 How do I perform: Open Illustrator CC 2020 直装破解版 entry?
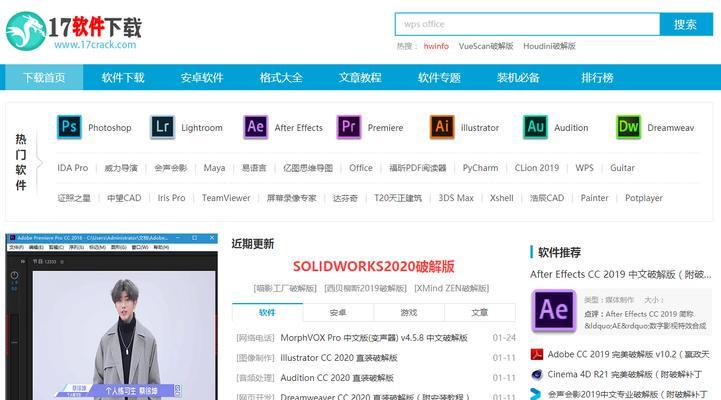pyautogui.click(x=339, y=358)
